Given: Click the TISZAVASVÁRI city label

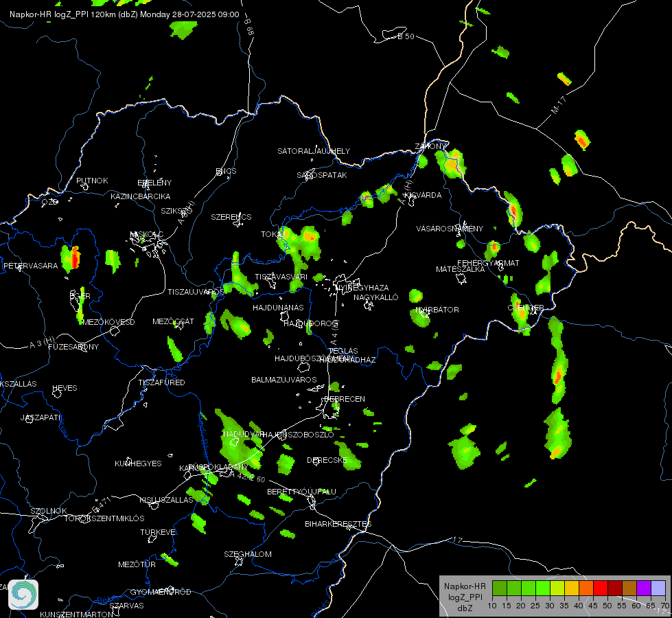Looking at the screenshot, I should click(281, 277).
